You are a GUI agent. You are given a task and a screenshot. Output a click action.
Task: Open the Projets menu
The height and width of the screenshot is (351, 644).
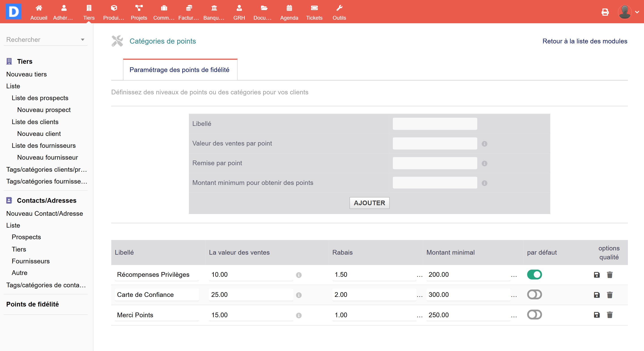139,13
